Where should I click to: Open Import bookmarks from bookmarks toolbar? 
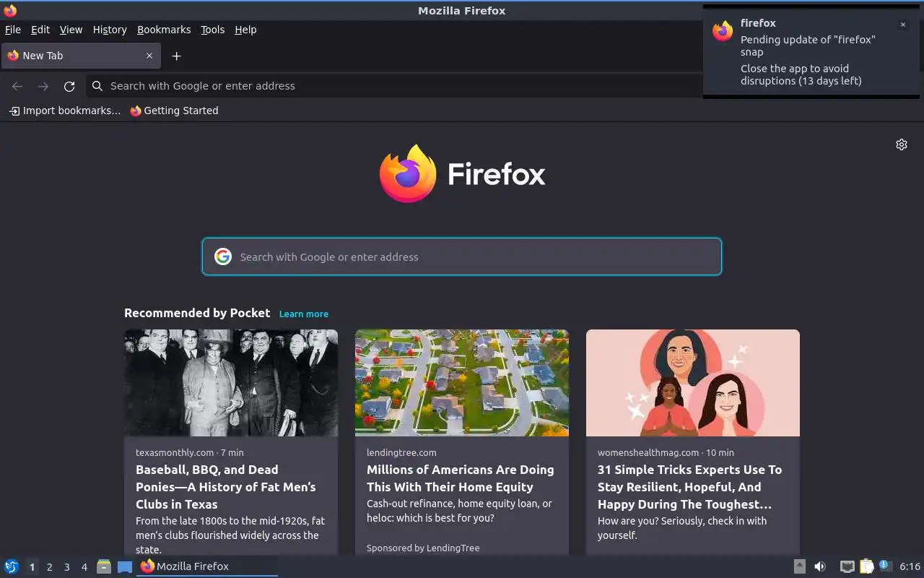(65, 111)
